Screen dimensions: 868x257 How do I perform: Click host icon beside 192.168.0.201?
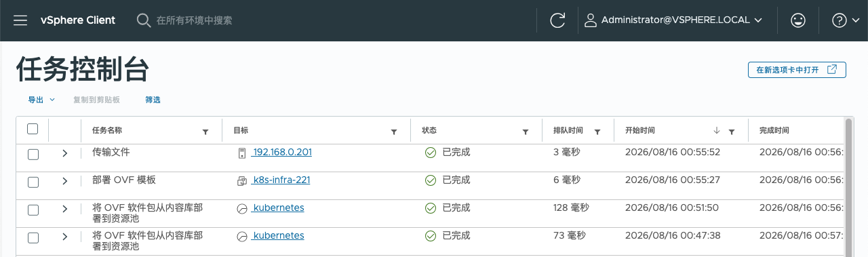pos(241,153)
